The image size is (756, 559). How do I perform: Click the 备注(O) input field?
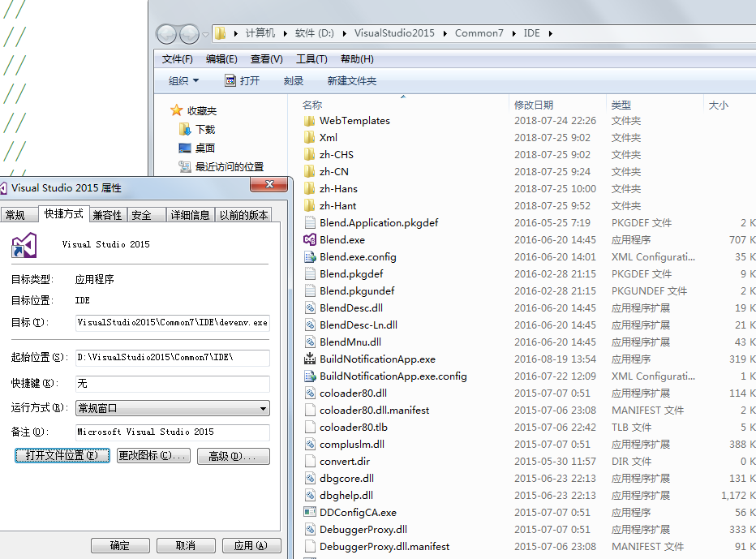(173, 432)
